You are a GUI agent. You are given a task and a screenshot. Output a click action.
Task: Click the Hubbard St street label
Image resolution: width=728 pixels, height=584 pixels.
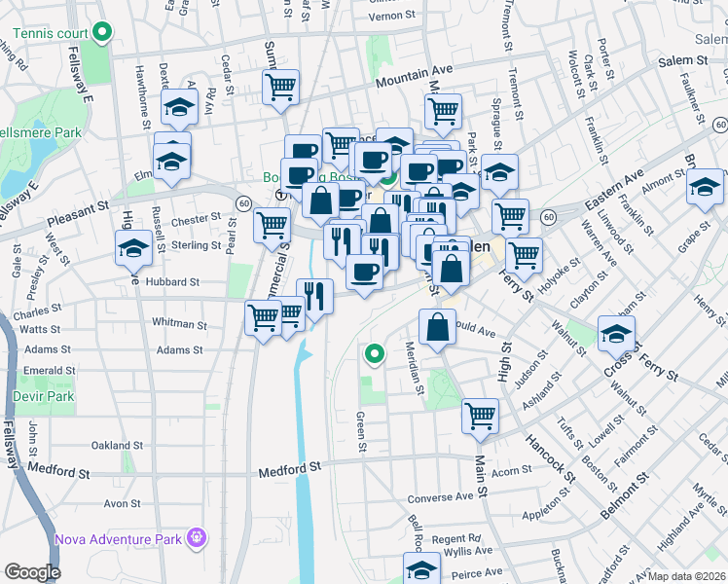coord(172,282)
